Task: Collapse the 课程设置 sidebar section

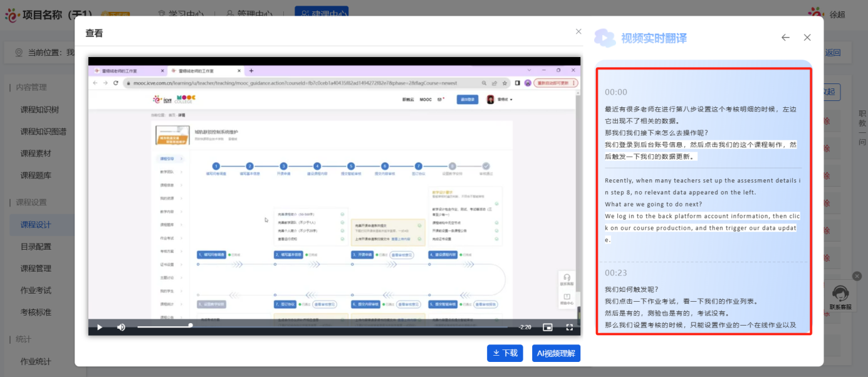Action: point(31,202)
